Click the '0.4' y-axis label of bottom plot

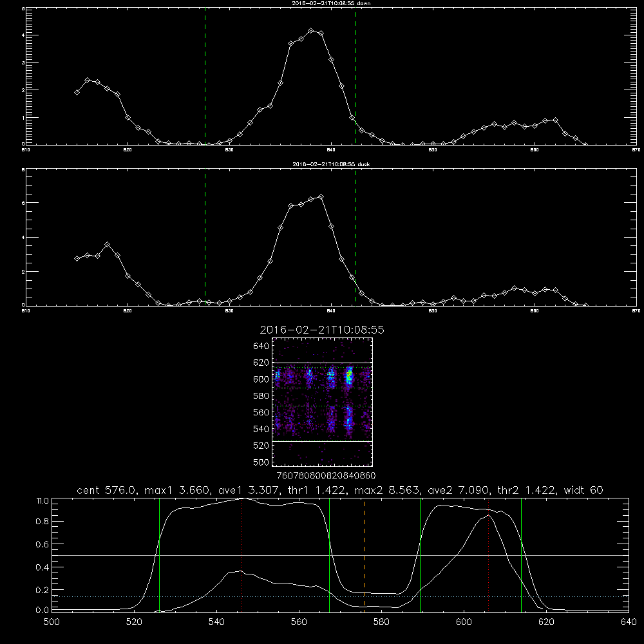pyautogui.click(x=43, y=567)
